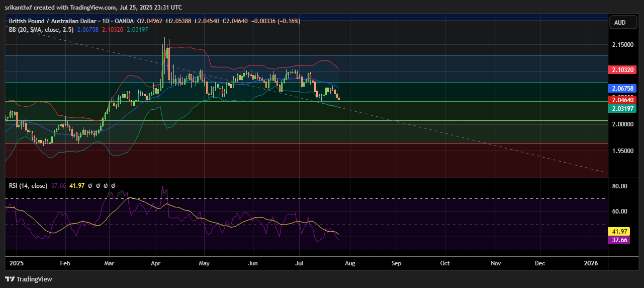Image resolution: width=644 pixels, height=288 pixels.
Task: Click the 80.00 level on RSI scale
Action: [x=620, y=186]
